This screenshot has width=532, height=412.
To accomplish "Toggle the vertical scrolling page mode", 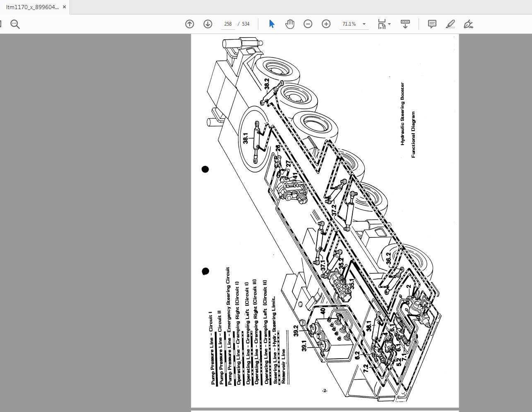I will (x=405, y=24).
